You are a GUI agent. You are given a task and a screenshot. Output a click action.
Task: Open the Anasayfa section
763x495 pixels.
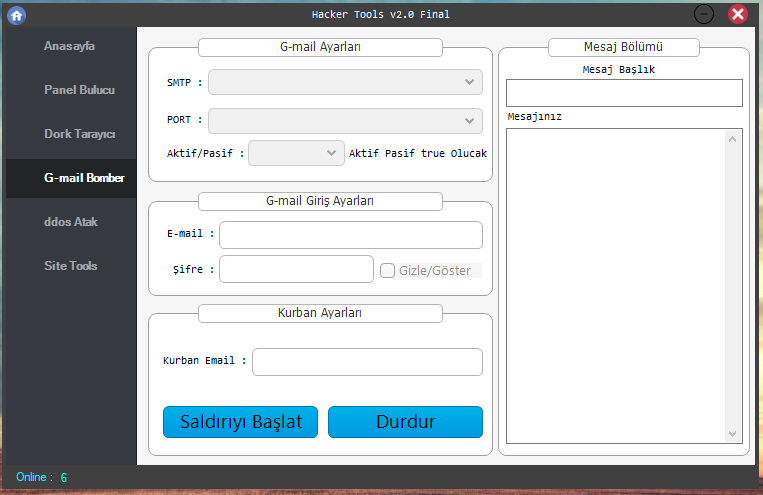(x=70, y=46)
